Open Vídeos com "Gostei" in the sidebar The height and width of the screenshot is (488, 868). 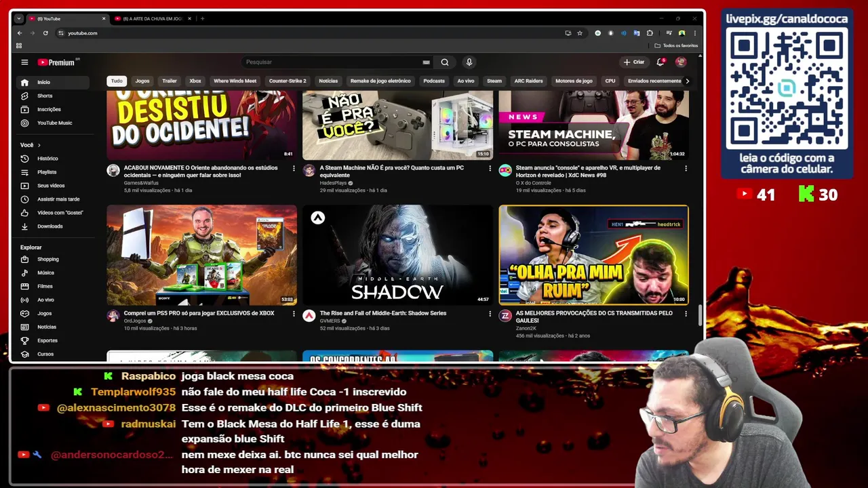(54, 213)
